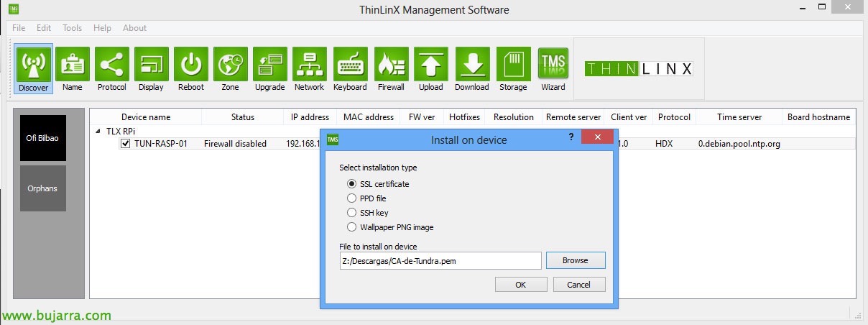Sort by FW ver column header
This screenshot has height=325, width=868.
423,117
